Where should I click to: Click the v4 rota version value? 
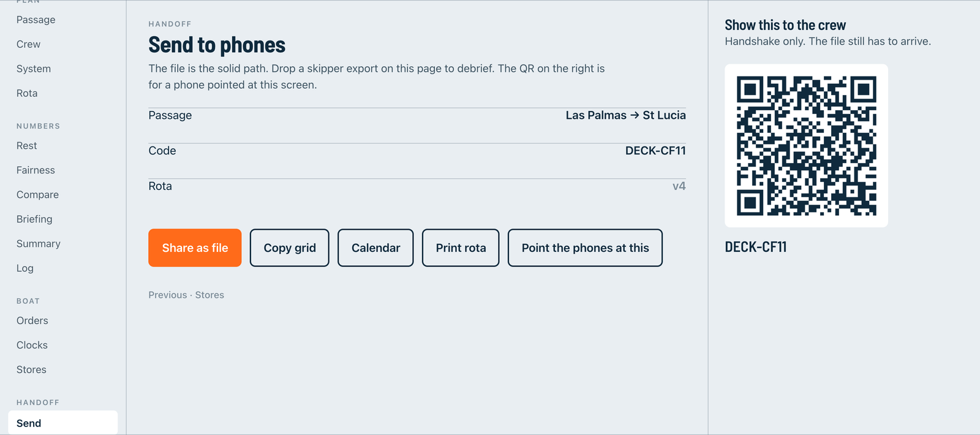(679, 186)
